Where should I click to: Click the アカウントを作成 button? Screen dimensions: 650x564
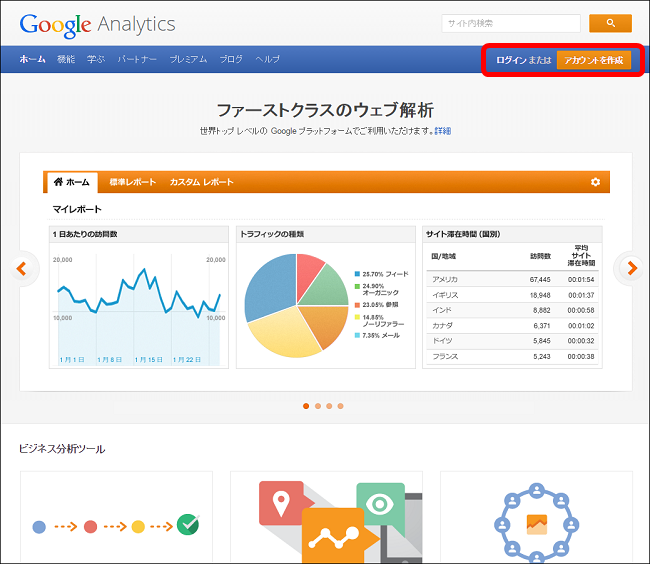tap(594, 60)
